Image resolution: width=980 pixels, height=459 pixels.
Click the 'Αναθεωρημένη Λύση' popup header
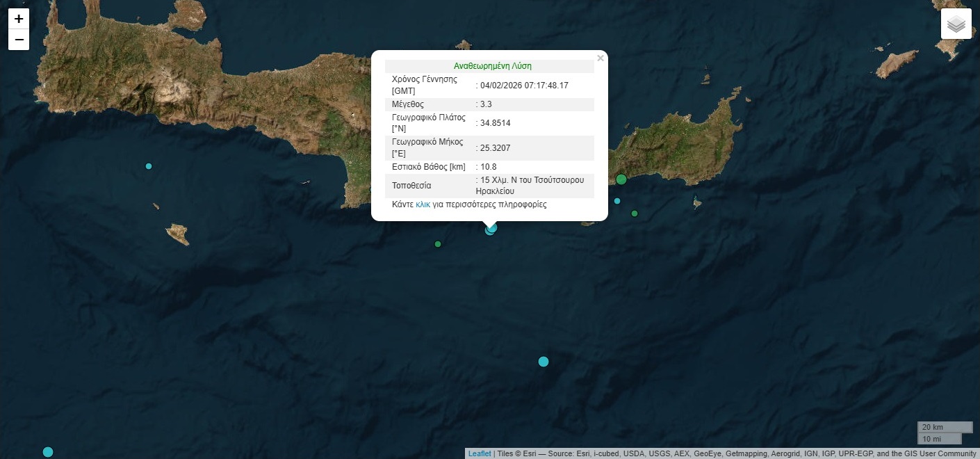click(492, 66)
